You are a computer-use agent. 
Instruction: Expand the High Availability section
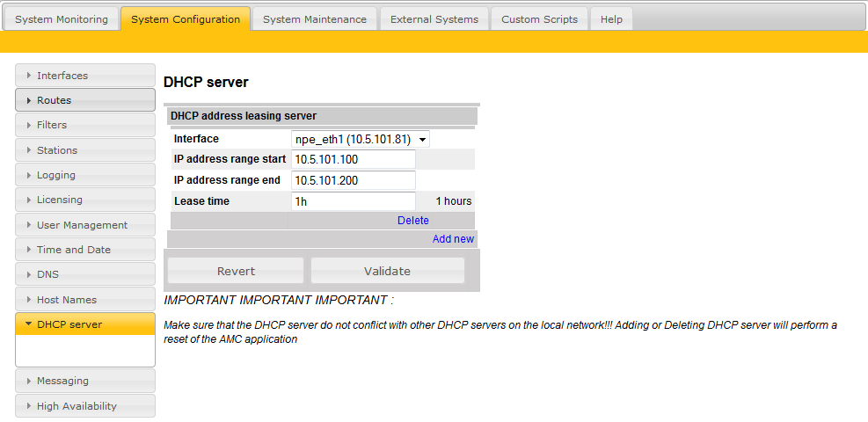click(x=84, y=406)
